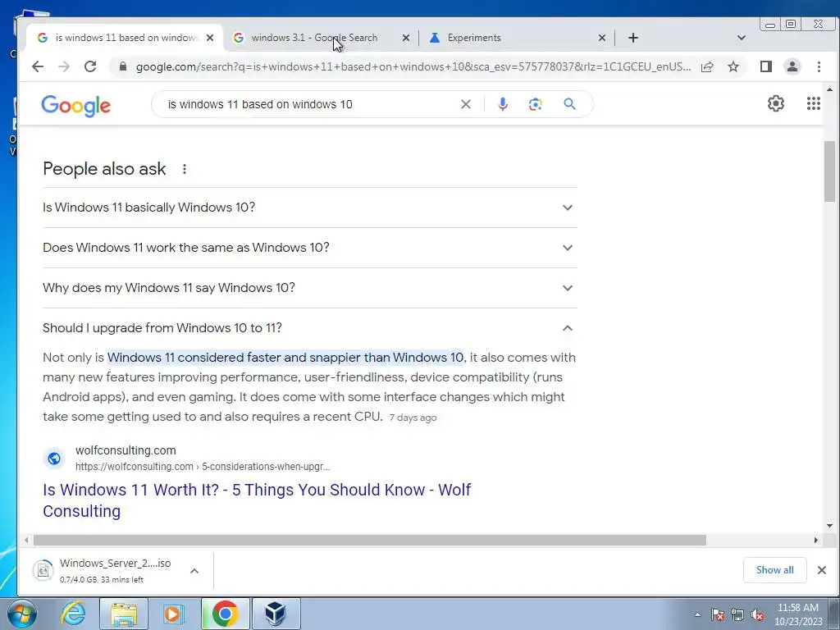The image size is (840, 630).
Task: Click the vertical scrollbar thumb
Action: click(x=829, y=171)
